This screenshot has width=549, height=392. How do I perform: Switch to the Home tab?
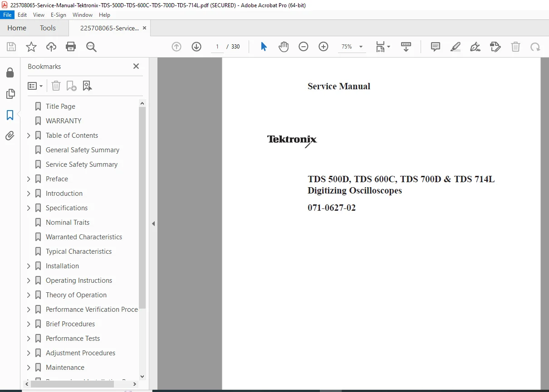coord(17,28)
